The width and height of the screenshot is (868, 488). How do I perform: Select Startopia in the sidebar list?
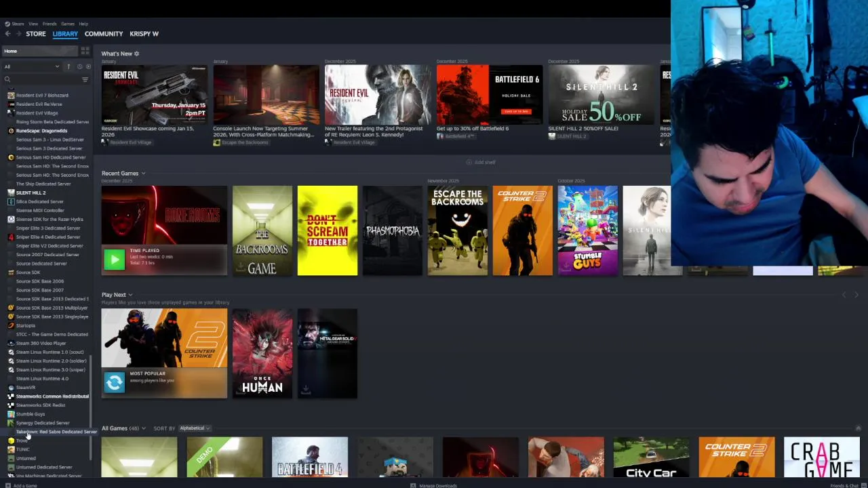(25, 325)
